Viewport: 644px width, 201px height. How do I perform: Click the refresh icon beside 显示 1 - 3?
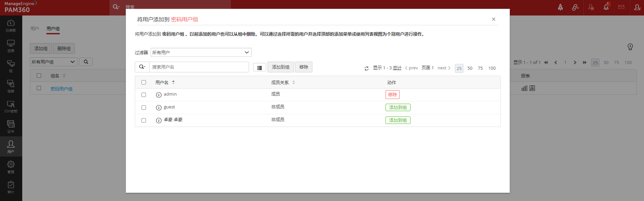(x=367, y=68)
